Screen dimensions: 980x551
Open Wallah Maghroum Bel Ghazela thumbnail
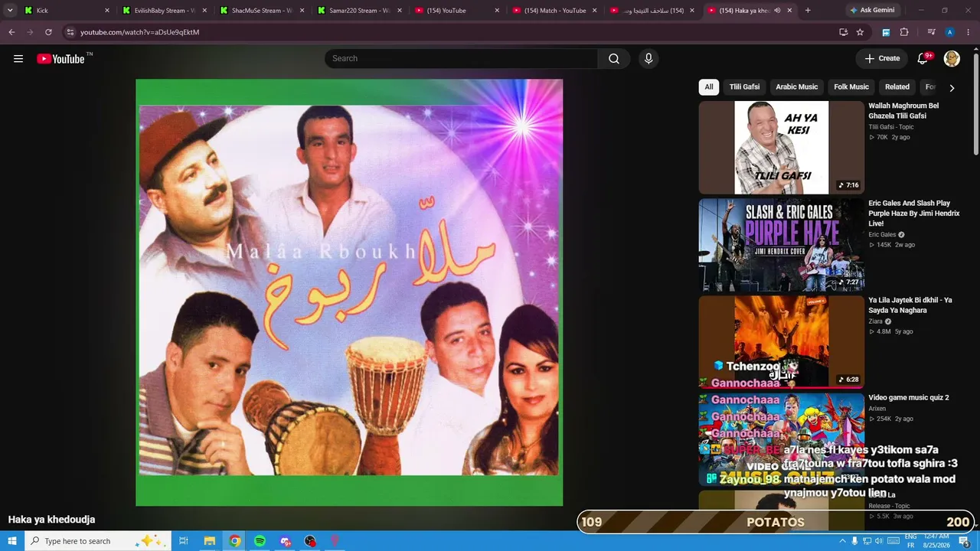point(781,148)
